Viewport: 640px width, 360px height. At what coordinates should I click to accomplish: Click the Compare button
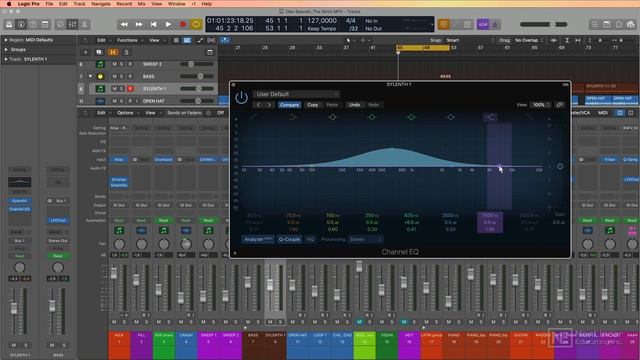[x=289, y=105]
